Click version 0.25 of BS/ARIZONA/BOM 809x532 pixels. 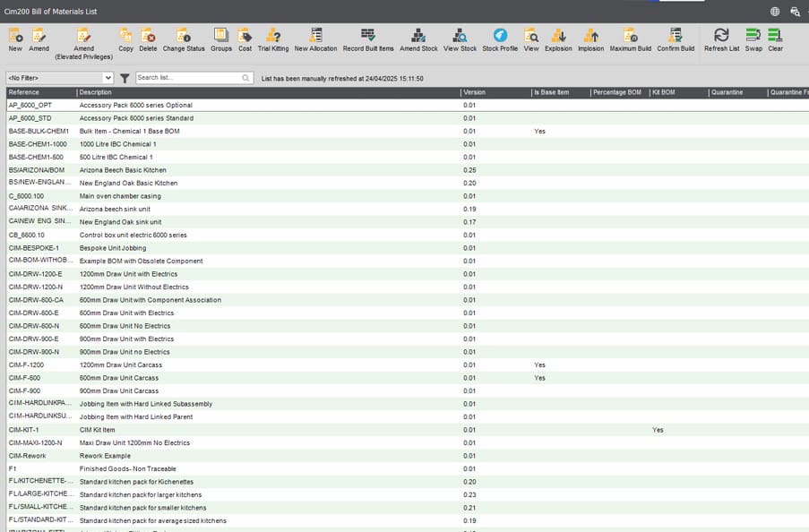pyautogui.click(x=469, y=170)
